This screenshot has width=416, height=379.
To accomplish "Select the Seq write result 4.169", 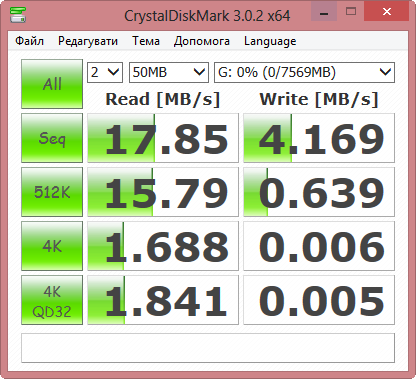I will coord(319,138).
